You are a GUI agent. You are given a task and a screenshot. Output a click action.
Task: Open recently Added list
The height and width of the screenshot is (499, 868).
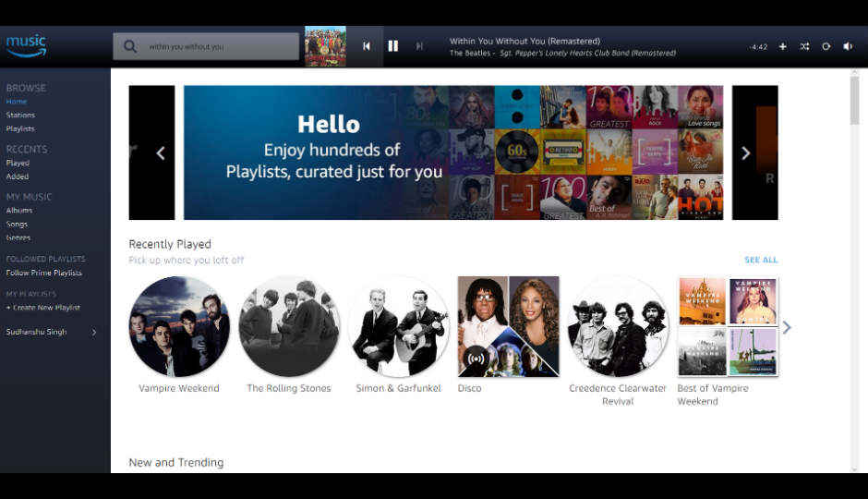point(18,176)
